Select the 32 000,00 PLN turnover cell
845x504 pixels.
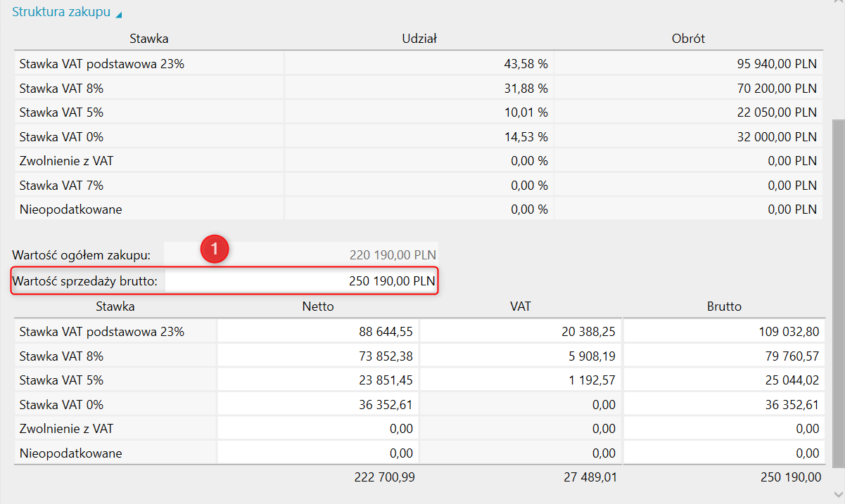click(688, 136)
